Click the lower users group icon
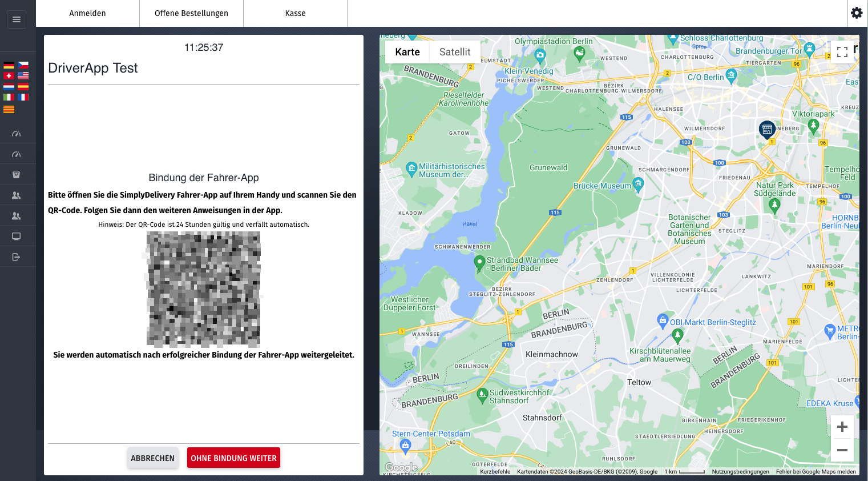Screen dimensions: 868x481 pos(17,216)
